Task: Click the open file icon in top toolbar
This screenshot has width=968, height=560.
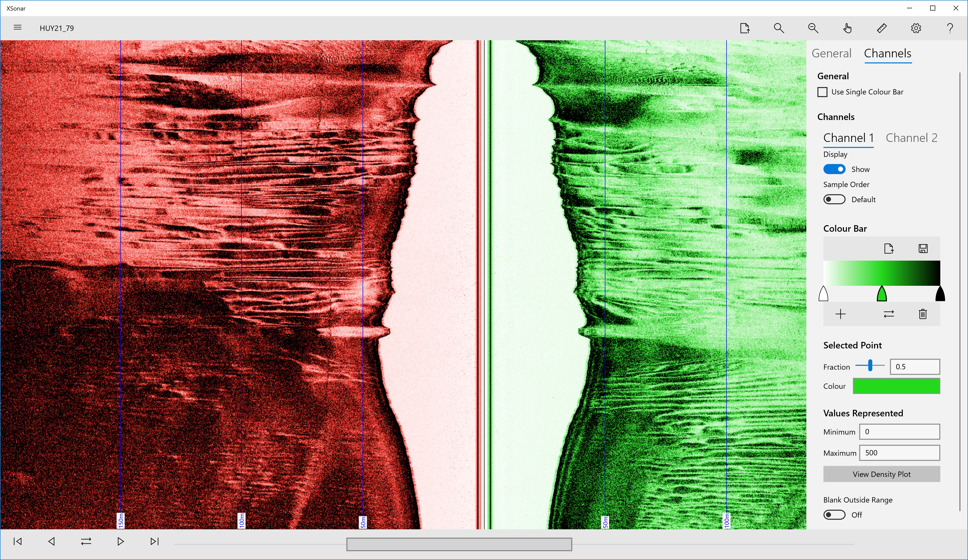Action: 744,28
